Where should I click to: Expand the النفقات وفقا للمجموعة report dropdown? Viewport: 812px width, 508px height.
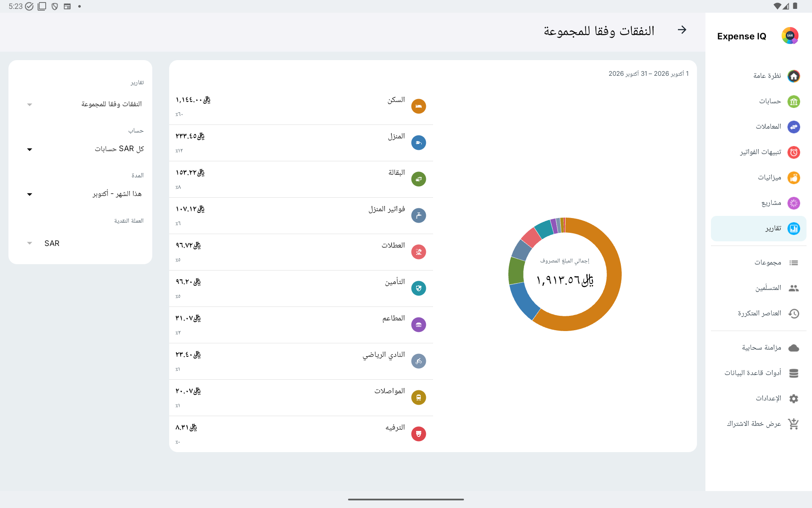tap(85, 104)
